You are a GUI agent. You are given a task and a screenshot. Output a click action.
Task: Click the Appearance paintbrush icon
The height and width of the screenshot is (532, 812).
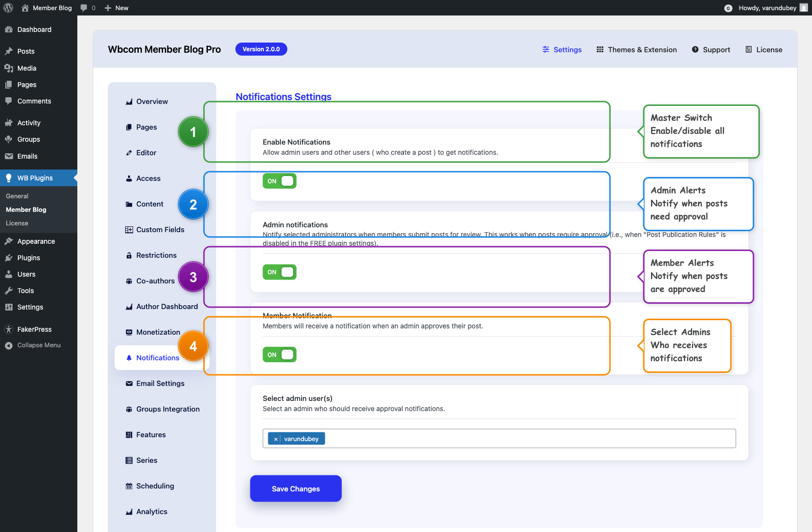tap(9, 241)
